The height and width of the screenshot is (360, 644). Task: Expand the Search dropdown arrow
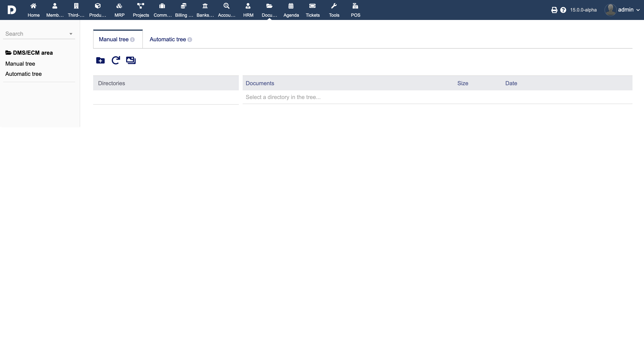pyautogui.click(x=71, y=34)
